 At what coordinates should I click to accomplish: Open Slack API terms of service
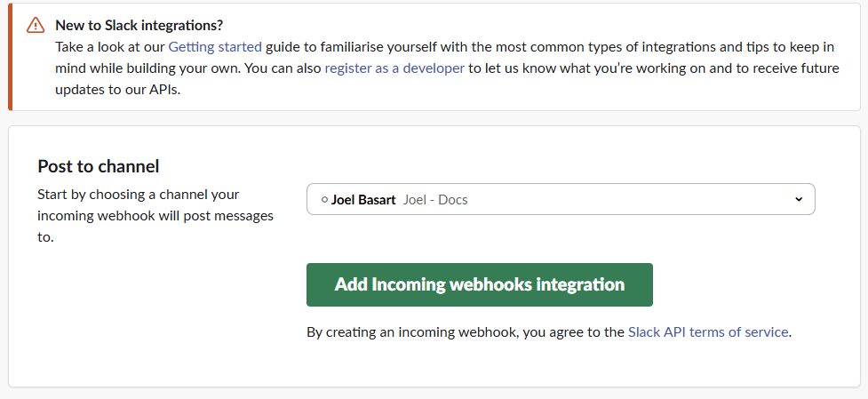pos(708,332)
